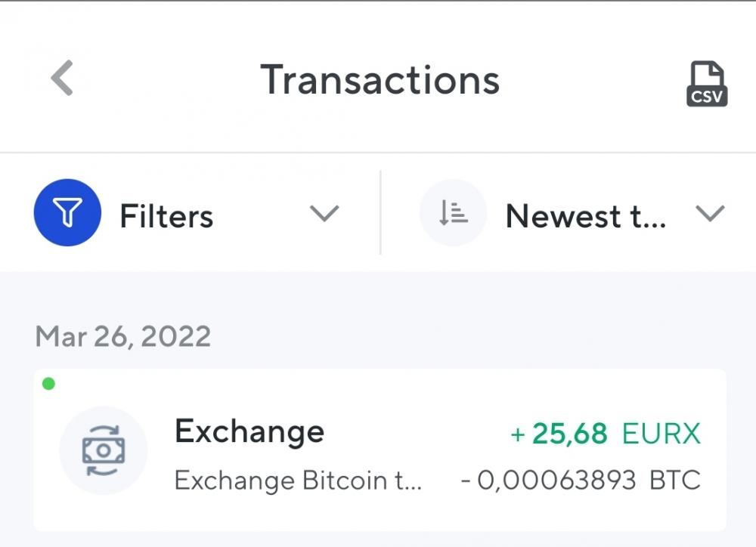The height and width of the screenshot is (547, 756).
Task: Click the CSV export icon
Action: pyautogui.click(x=706, y=84)
